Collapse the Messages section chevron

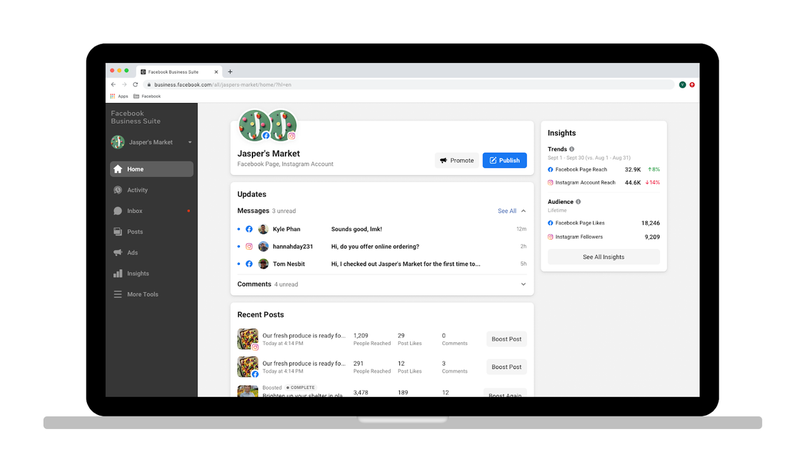pyautogui.click(x=523, y=211)
